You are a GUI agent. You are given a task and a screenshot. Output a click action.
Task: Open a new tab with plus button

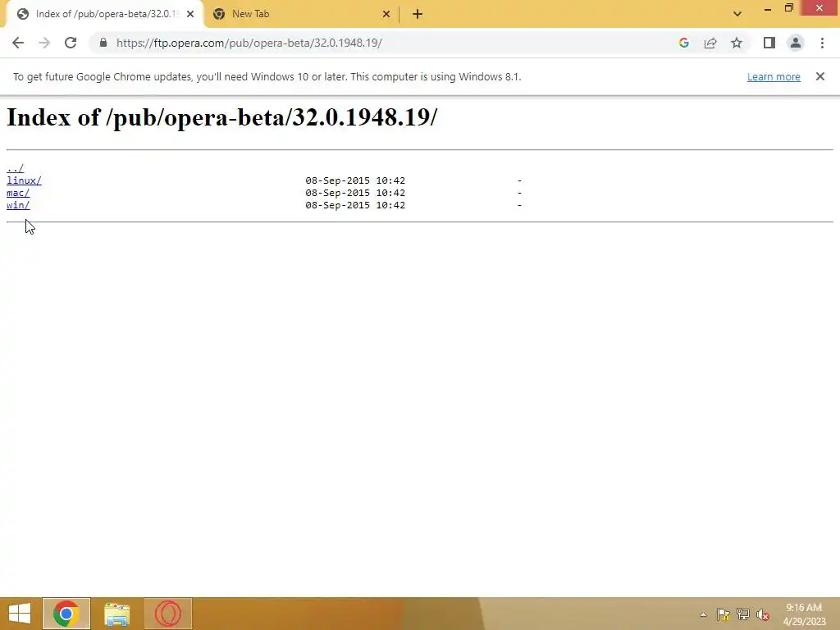[x=418, y=14]
